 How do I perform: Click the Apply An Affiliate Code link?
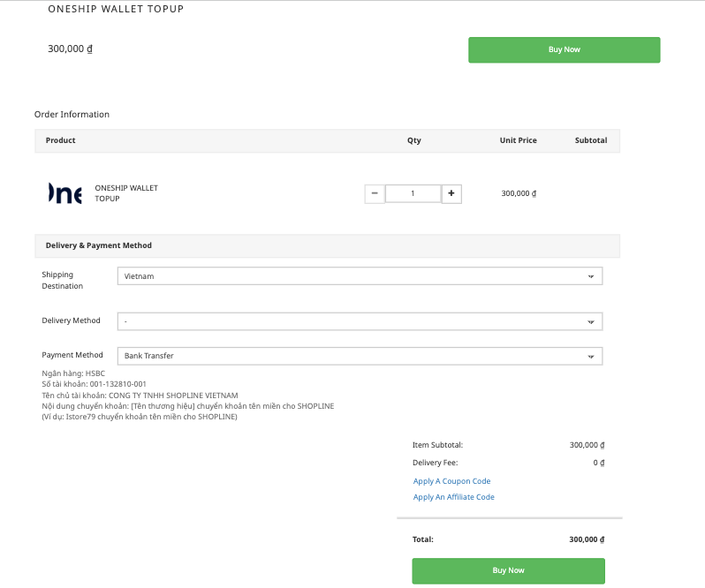[454, 497]
